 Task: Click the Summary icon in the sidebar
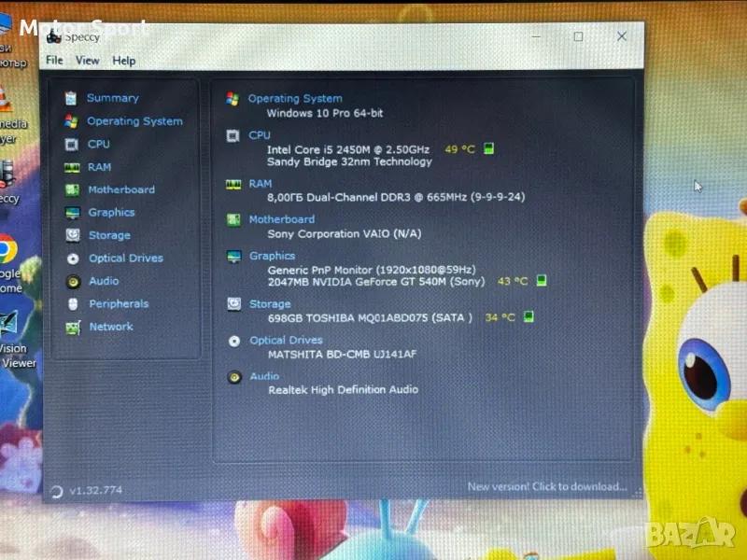click(x=71, y=98)
